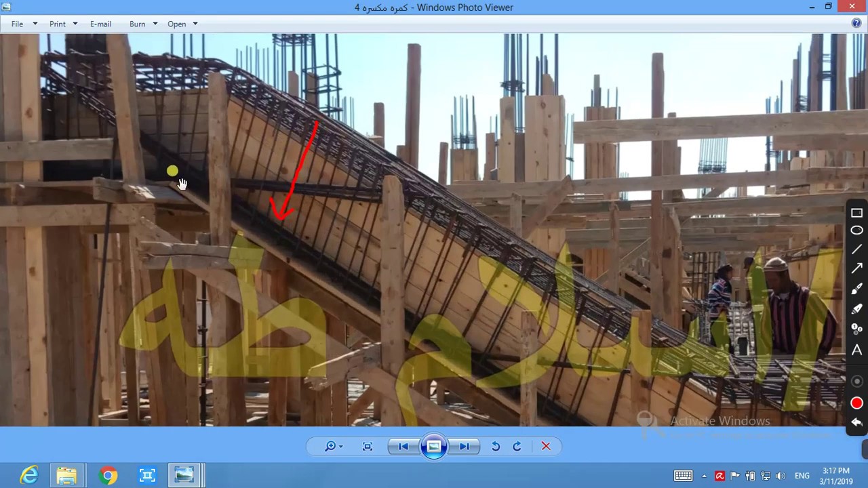
Task: Play the slide show
Action: (434, 446)
